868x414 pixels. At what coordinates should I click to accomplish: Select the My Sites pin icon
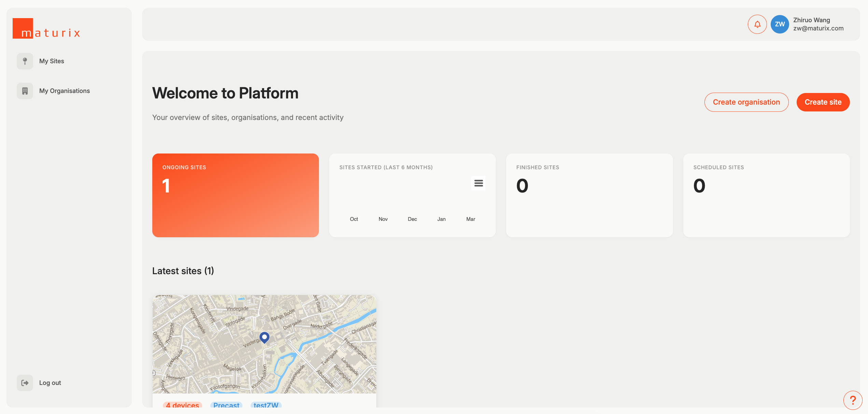[24, 61]
